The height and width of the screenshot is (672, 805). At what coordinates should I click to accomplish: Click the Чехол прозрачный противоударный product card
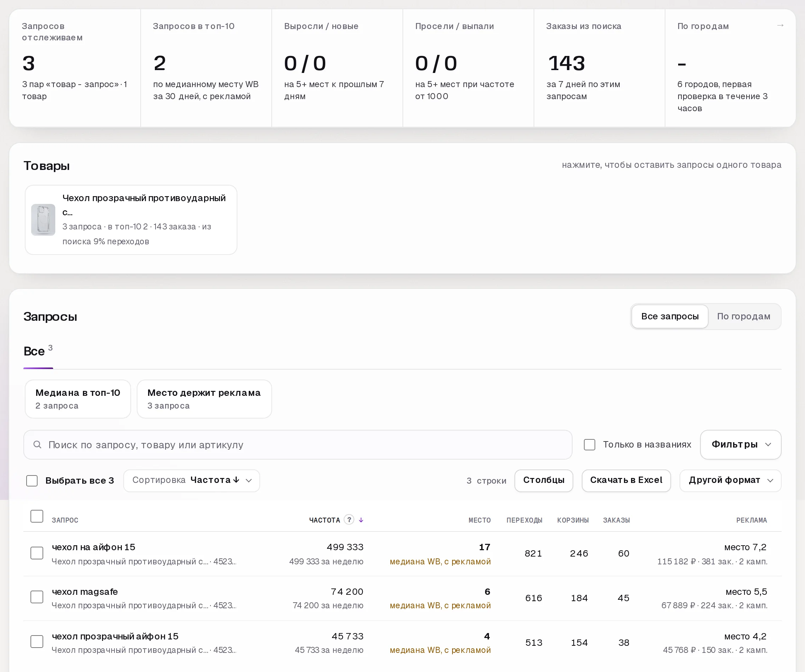(131, 220)
